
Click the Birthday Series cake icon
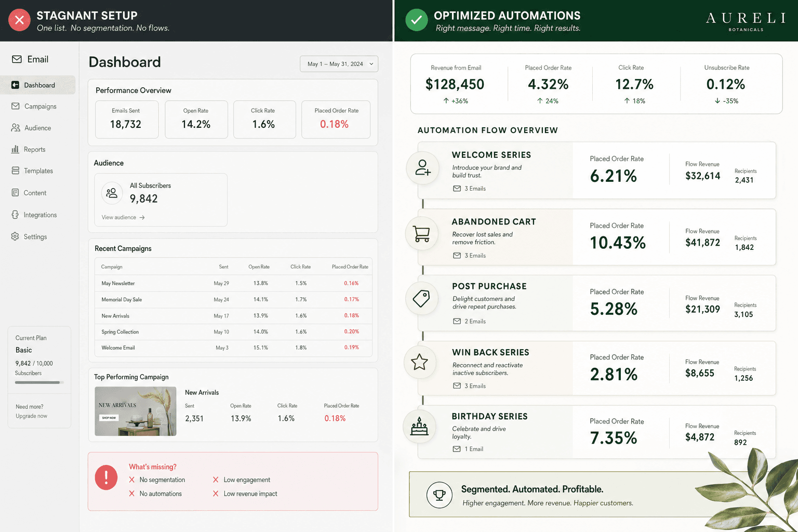(x=419, y=427)
